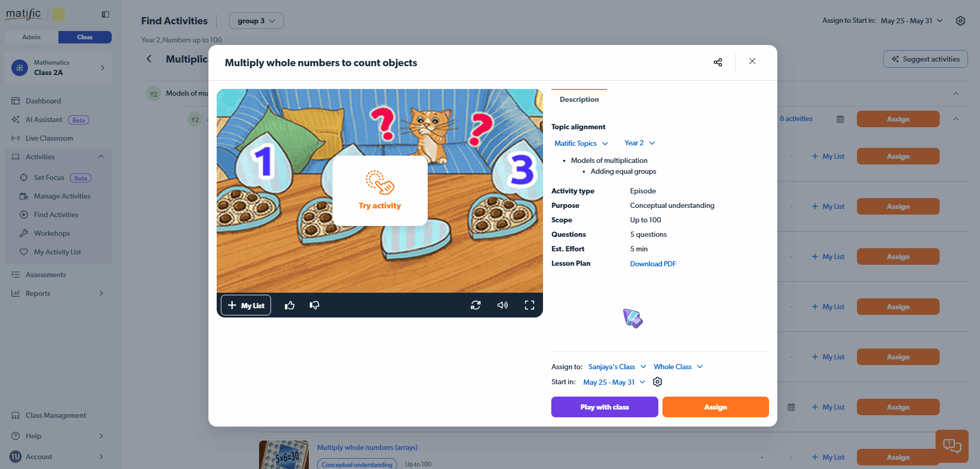Open the activity in fullscreen
This screenshot has height=469, width=980.
pyautogui.click(x=530, y=306)
